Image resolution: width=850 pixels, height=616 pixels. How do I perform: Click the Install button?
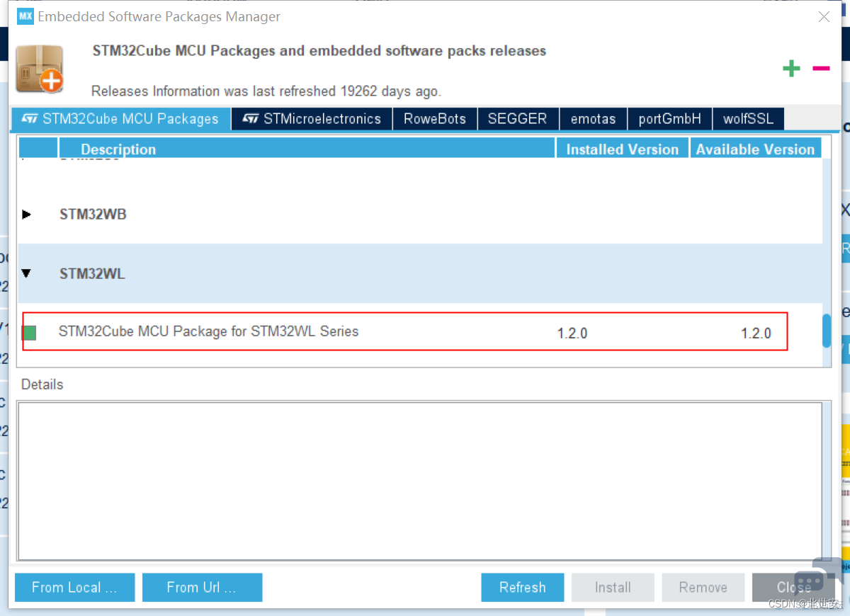click(613, 587)
